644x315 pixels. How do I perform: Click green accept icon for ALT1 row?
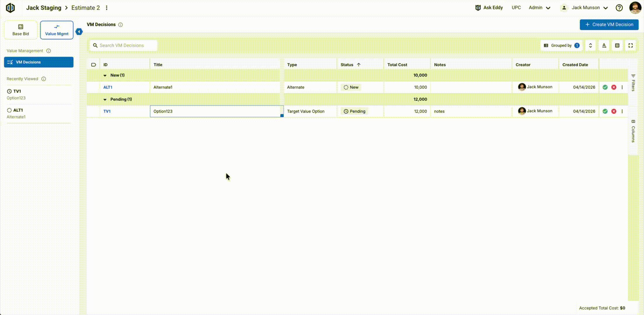[605, 87]
